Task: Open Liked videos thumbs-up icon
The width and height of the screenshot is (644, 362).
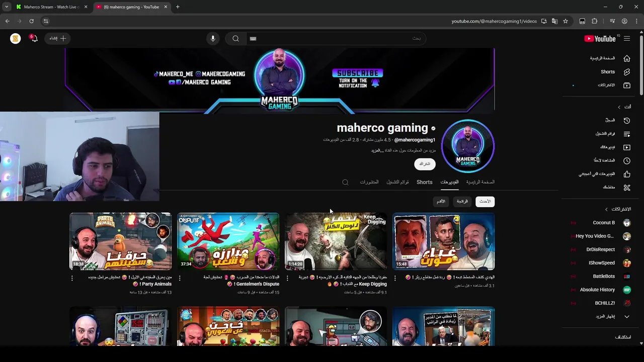Action: point(627,174)
